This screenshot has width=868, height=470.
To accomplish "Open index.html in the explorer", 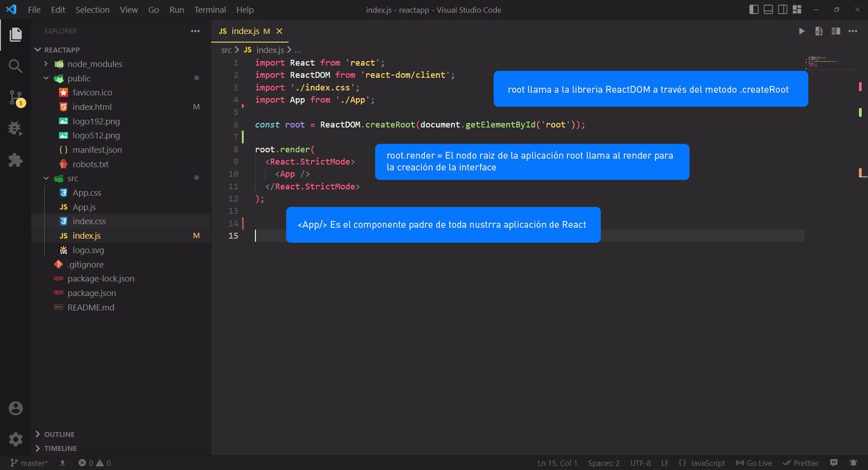I will (121, 107).
